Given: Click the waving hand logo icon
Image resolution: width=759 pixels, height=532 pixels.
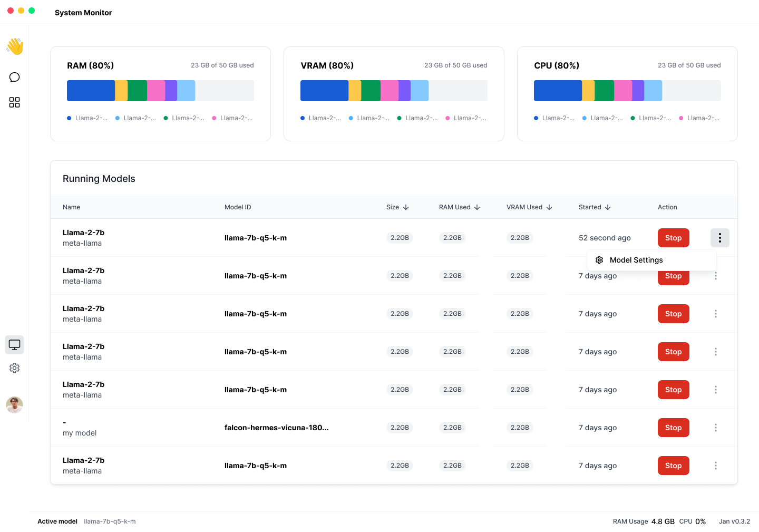Looking at the screenshot, I should click(15, 46).
